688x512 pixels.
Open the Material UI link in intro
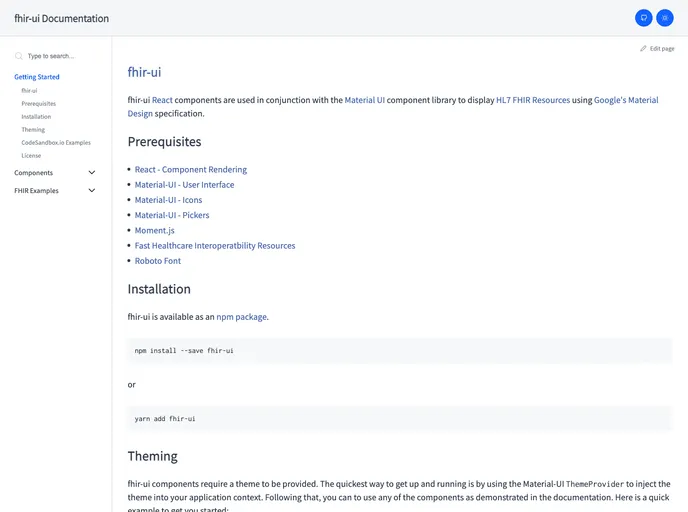pyautogui.click(x=365, y=100)
